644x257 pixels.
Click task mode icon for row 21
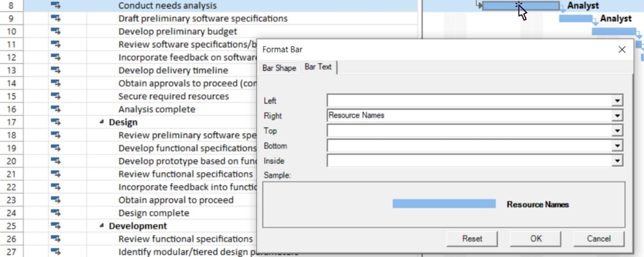pyautogui.click(x=55, y=174)
